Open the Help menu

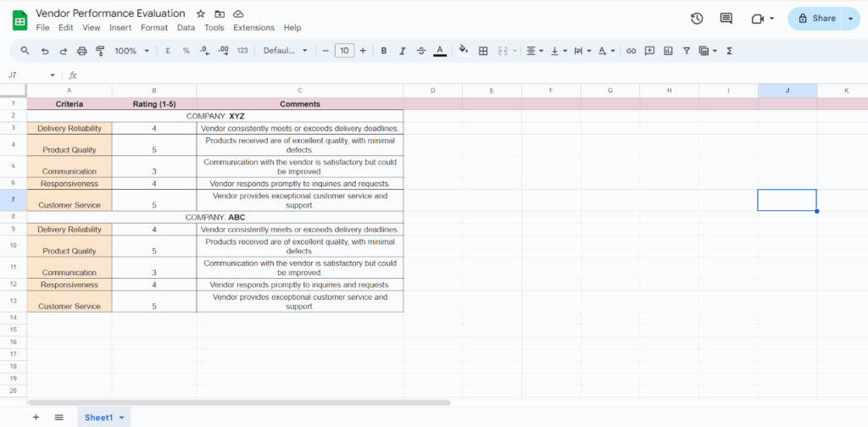pos(292,28)
